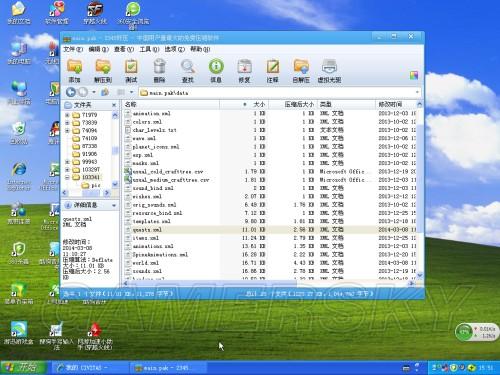Select the colors.xml file row
The image size is (500, 375).
[x=270, y=122]
